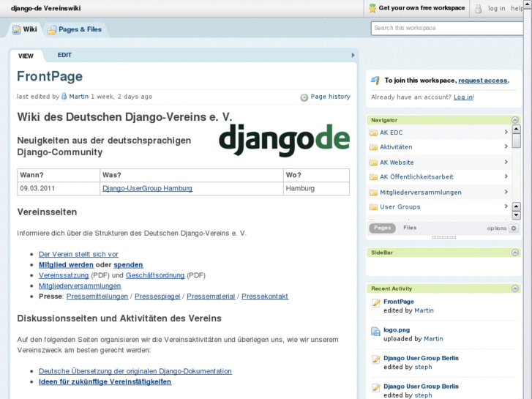Open Navigator options gear icon
The image size is (532, 399).
coord(514,228)
